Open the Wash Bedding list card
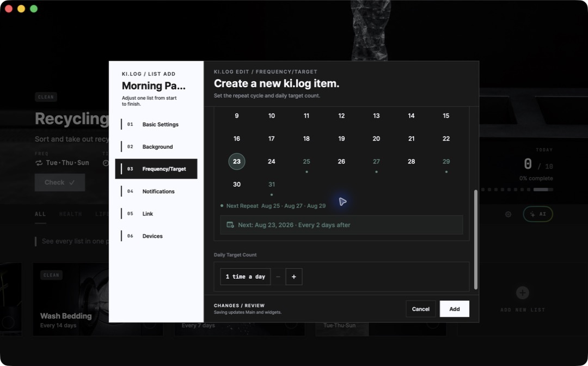The width and height of the screenshot is (588, 366). [98, 299]
